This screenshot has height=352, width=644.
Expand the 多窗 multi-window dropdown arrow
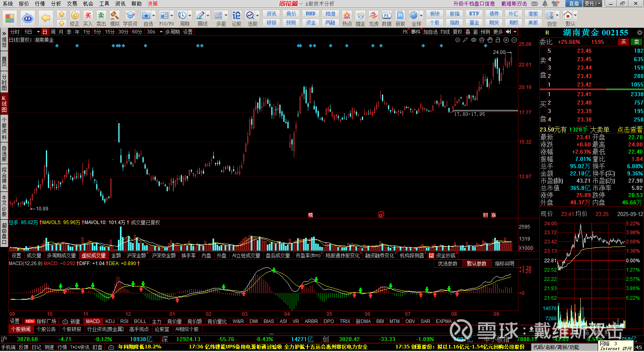226,16
